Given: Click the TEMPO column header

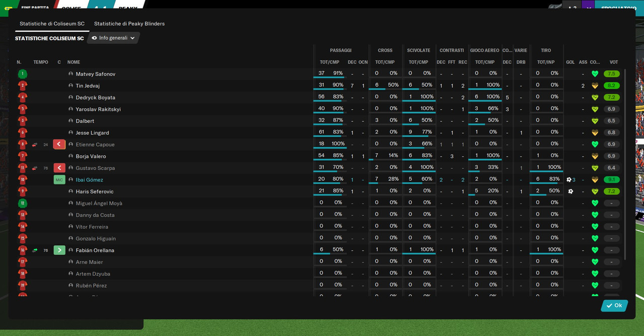Looking at the screenshot, I should (x=41, y=62).
